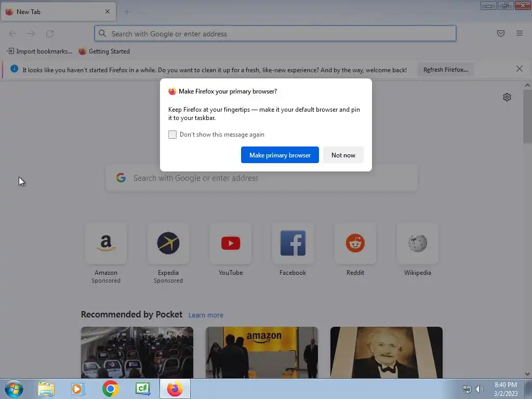Open Windows Explorer from the taskbar
The height and width of the screenshot is (399, 532).
tap(46, 389)
